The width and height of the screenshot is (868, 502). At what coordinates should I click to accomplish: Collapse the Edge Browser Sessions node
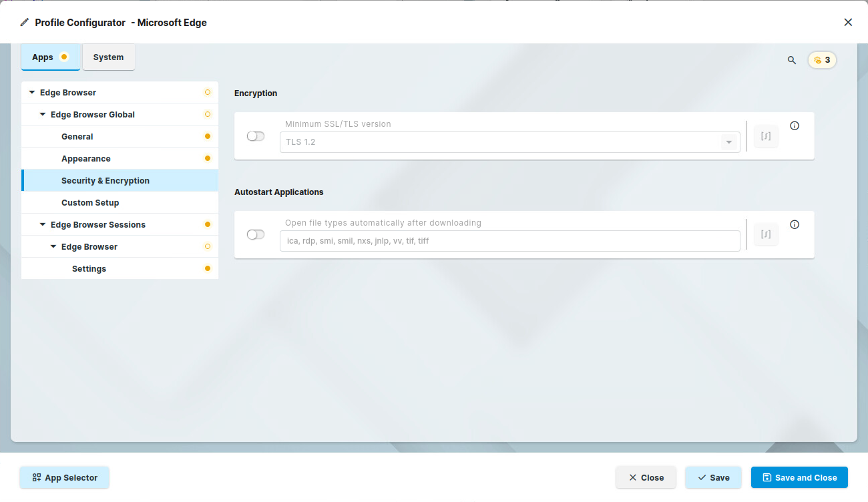click(43, 225)
